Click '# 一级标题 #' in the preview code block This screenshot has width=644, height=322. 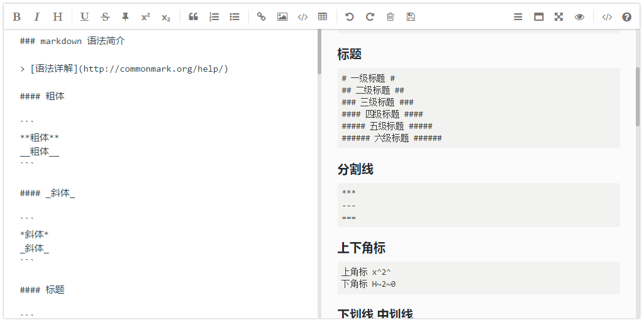(x=369, y=79)
